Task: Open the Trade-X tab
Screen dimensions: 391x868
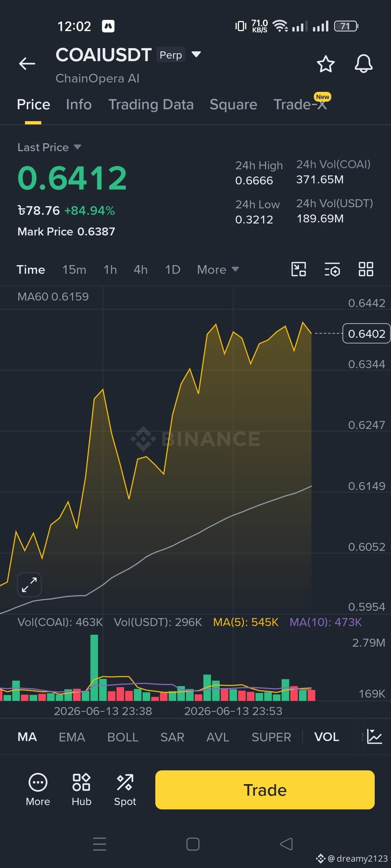Action: point(300,105)
